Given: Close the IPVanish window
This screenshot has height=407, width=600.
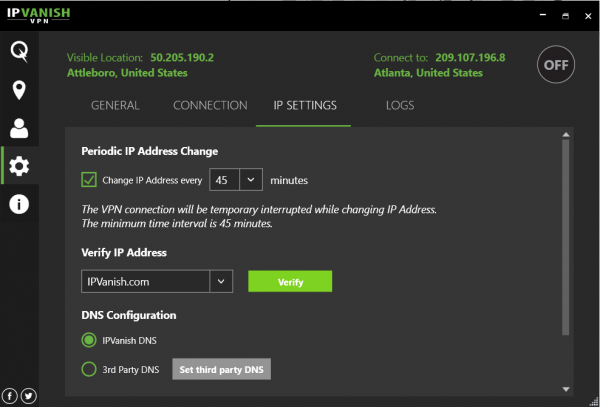Looking at the screenshot, I should tap(588, 16).
